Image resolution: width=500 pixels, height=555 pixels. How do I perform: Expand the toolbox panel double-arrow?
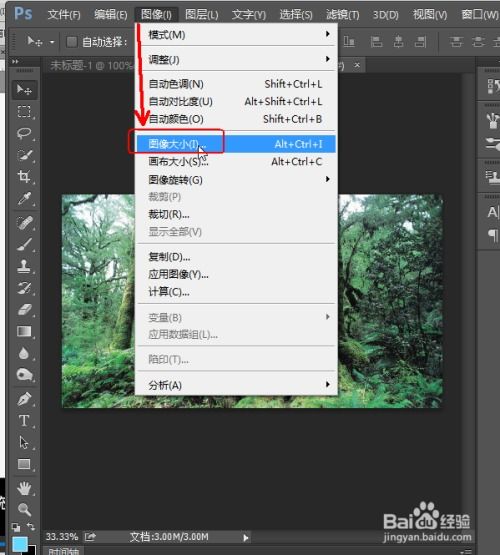(15, 61)
